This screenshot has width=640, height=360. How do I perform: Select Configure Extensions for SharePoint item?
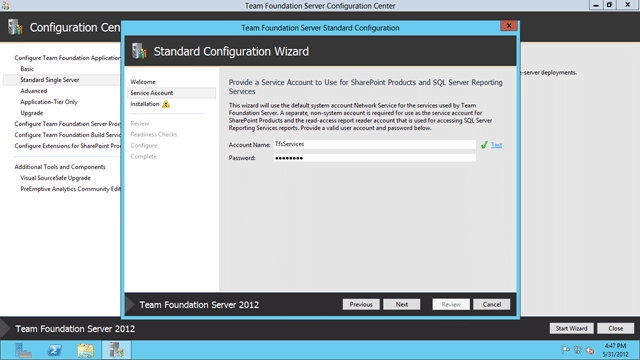tap(67, 146)
